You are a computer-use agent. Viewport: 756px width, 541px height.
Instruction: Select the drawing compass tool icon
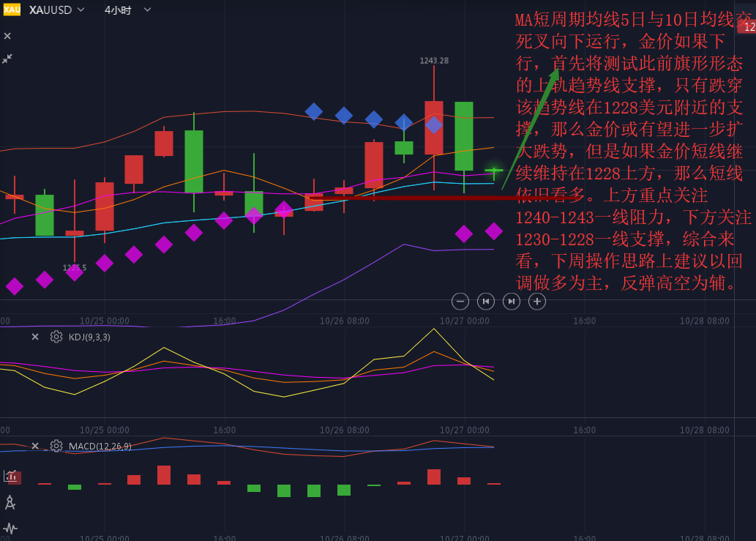point(10,502)
